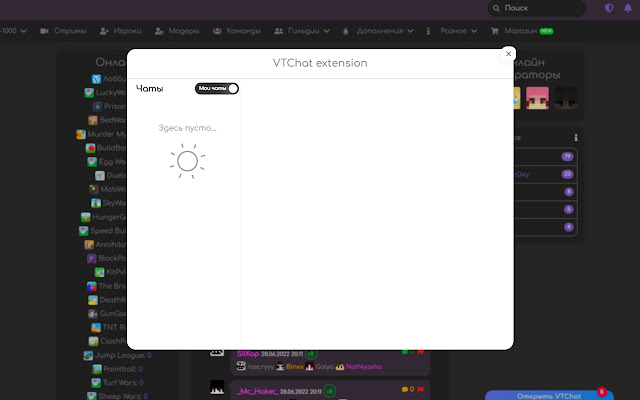This screenshot has width=640, height=400.
Task: Click the Annihilation game icon
Action: 89,244
